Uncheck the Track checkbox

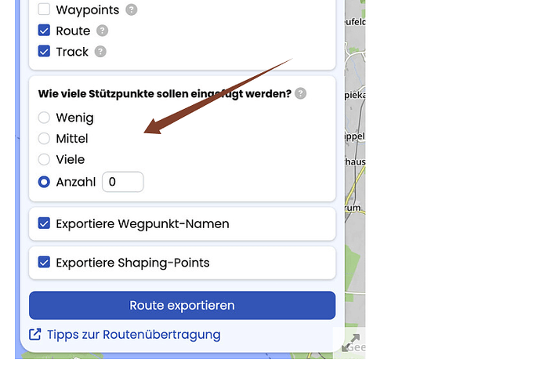(x=44, y=51)
